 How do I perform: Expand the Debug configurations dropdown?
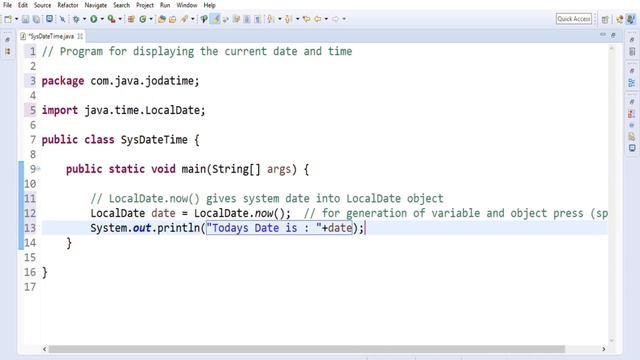point(84,19)
